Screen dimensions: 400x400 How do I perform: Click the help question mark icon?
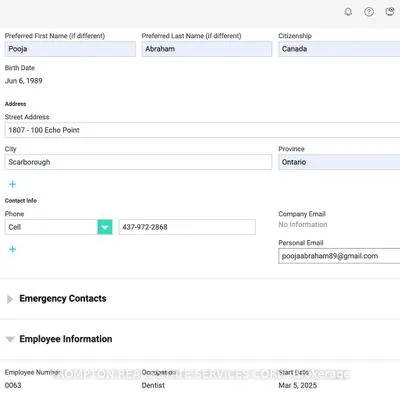coord(369,12)
